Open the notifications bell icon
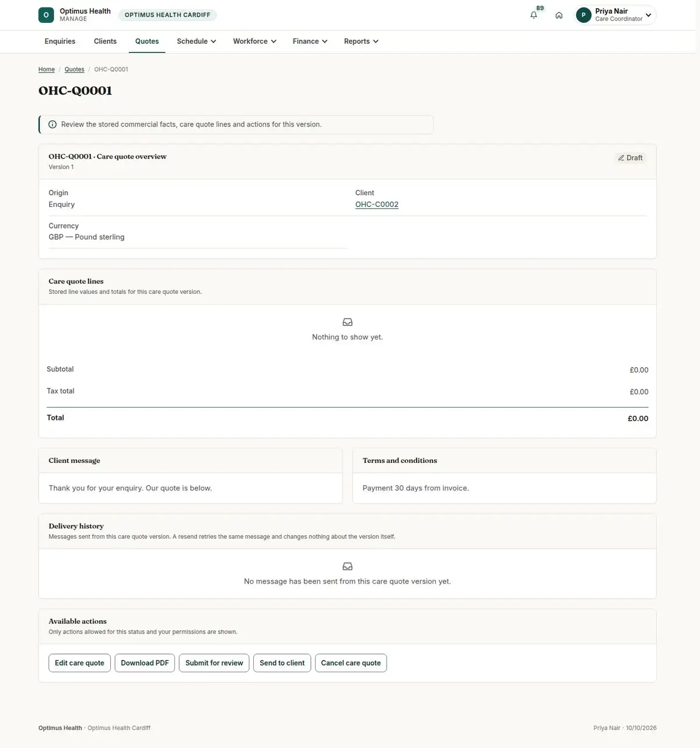 tap(533, 15)
